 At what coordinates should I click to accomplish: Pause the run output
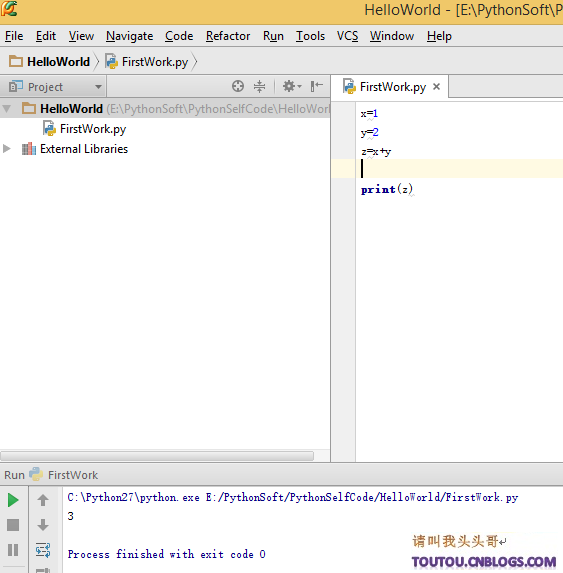coord(13,550)
